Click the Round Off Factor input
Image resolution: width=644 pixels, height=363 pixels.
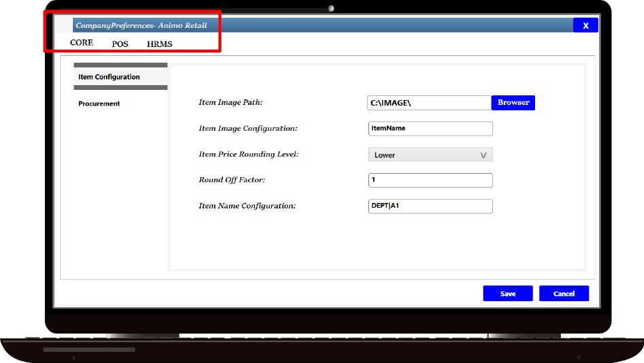[x=430, y=180]
